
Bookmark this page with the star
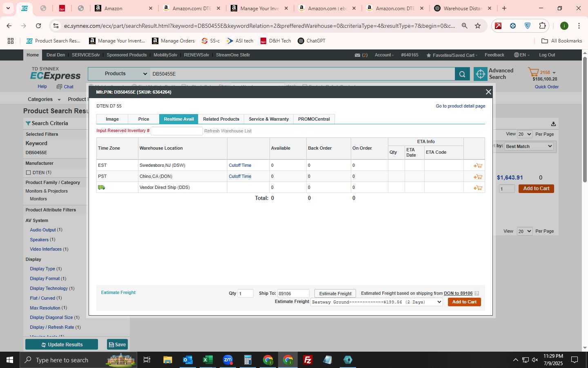tap(478, 26)
